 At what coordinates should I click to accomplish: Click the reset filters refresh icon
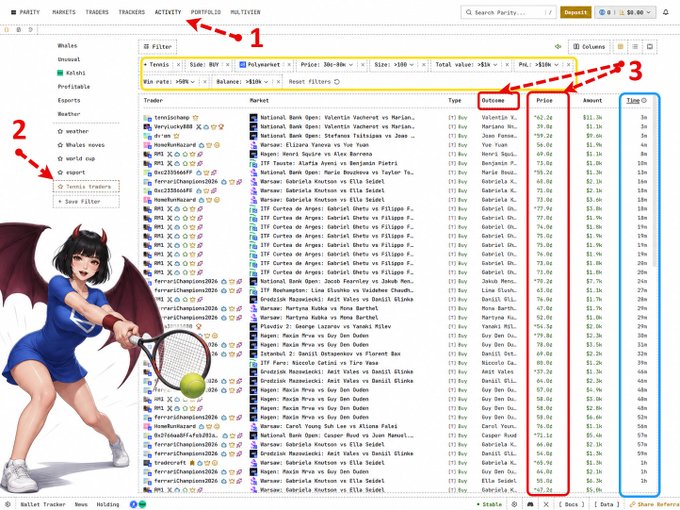[337, 82]
